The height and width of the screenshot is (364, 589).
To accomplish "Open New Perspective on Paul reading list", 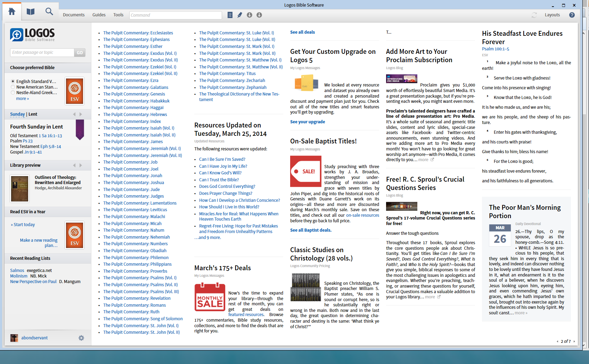I will (33, 282).
